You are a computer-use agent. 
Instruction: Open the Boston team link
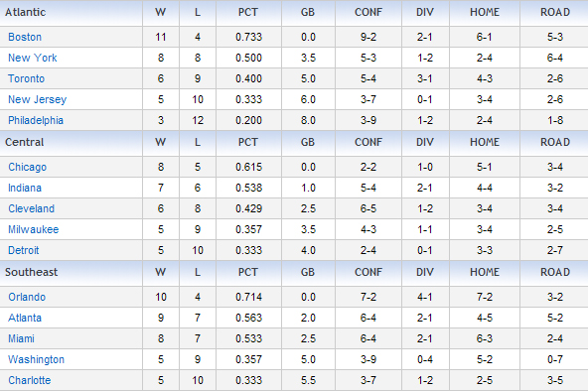(x=25, y=37)
